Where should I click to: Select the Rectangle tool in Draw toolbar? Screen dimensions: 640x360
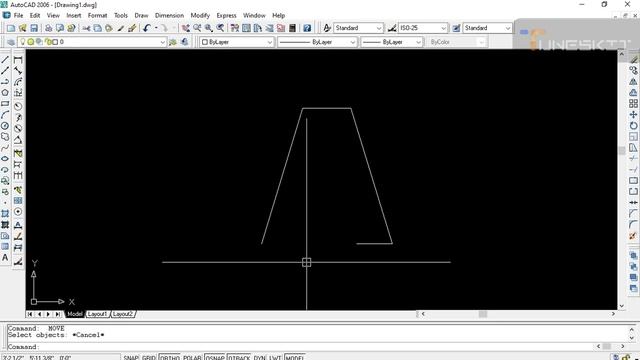5,104
